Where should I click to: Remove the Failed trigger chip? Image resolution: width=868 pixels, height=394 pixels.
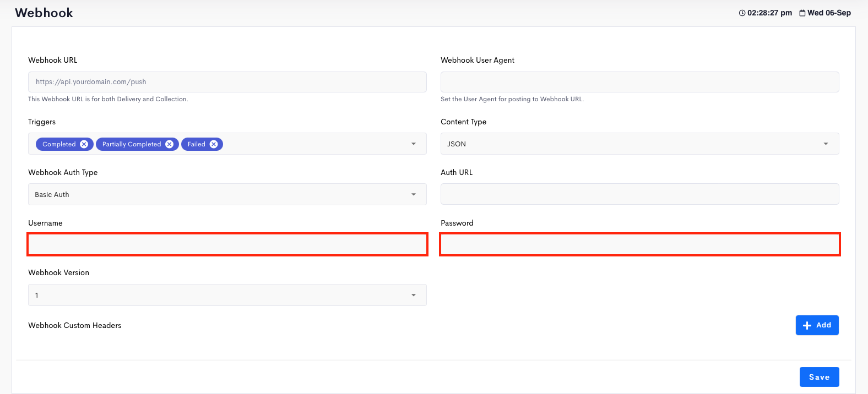click(214, 144)
